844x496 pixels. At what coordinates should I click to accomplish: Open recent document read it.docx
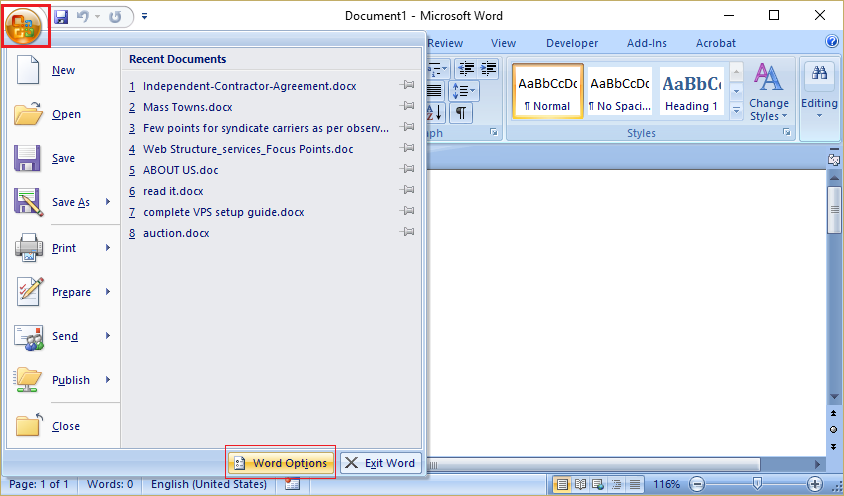tap(173, 191)
